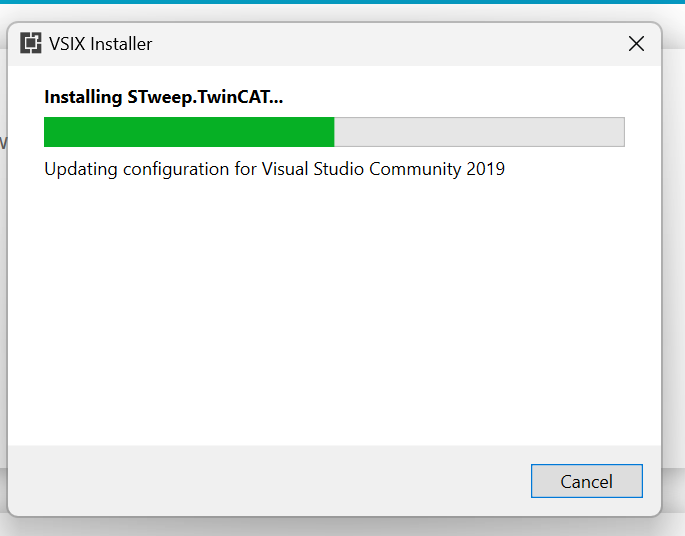
Task: Click the blank white body of the dialog
Action: (x=334, y=310)
